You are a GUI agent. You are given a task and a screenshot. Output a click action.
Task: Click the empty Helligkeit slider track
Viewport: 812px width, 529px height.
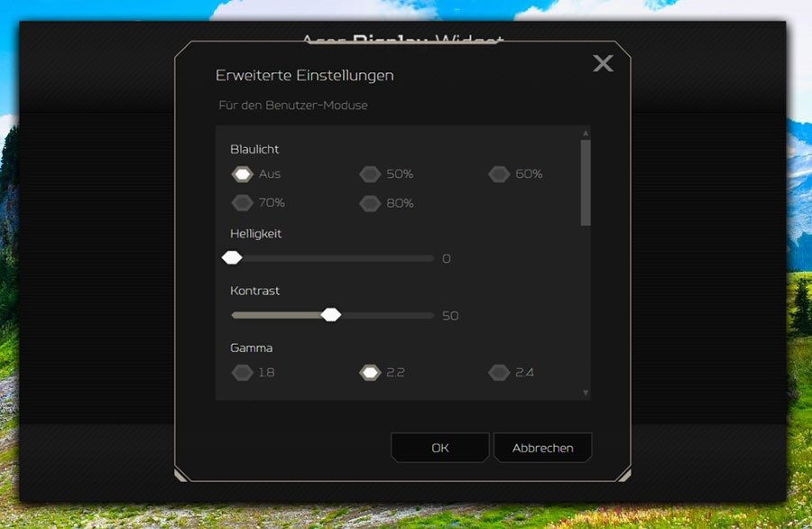click(x=343, y=258)
